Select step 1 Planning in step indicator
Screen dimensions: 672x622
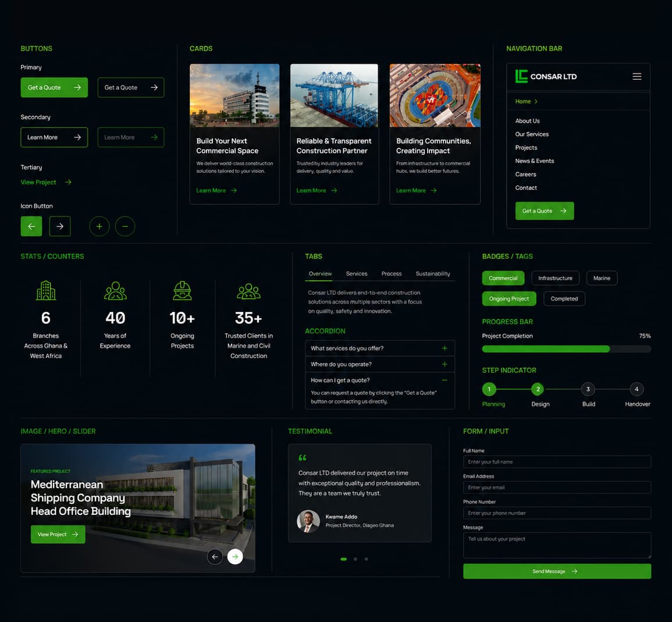coord(489,389)
